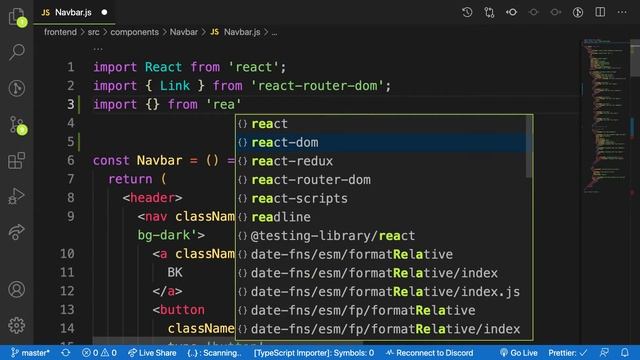Image resolution: width=640 pixels, height=360 pixels.
Task: Select date-fns/esm/formatRelative/index.js suggestion
Action: coord(381,292)
